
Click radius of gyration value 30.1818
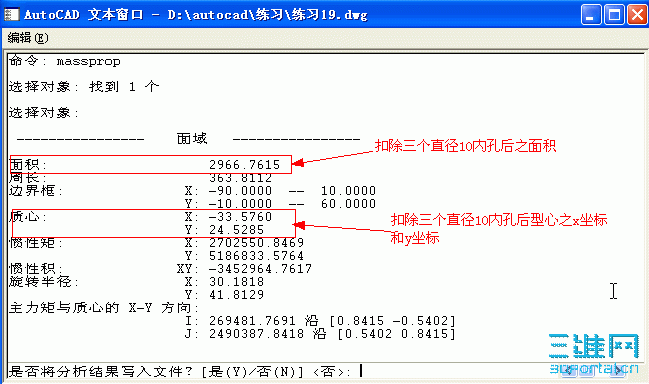[x=236, y=282]
